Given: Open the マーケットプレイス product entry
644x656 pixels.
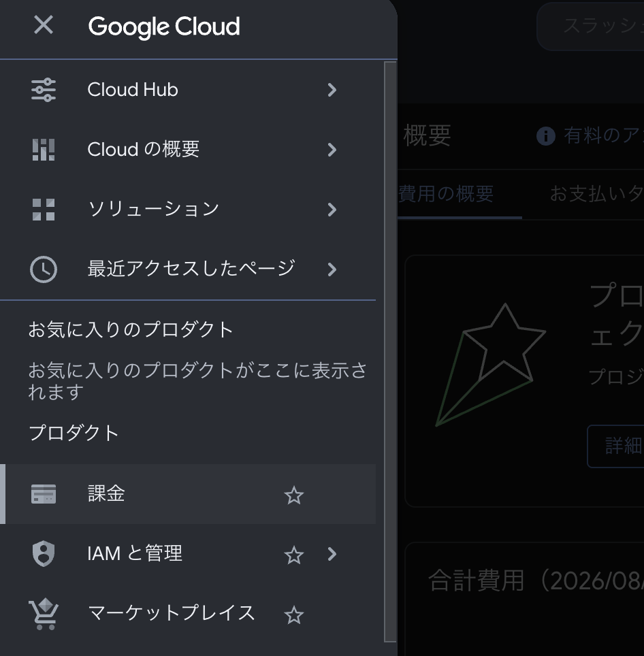Looking at the screenshot, I should click(188, 614).
